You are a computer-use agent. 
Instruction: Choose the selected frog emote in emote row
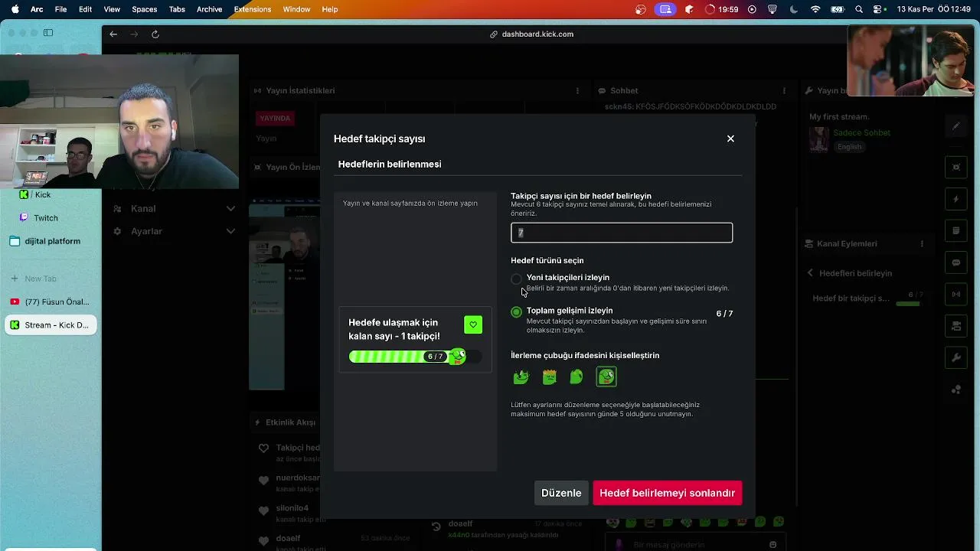[606, 377]
